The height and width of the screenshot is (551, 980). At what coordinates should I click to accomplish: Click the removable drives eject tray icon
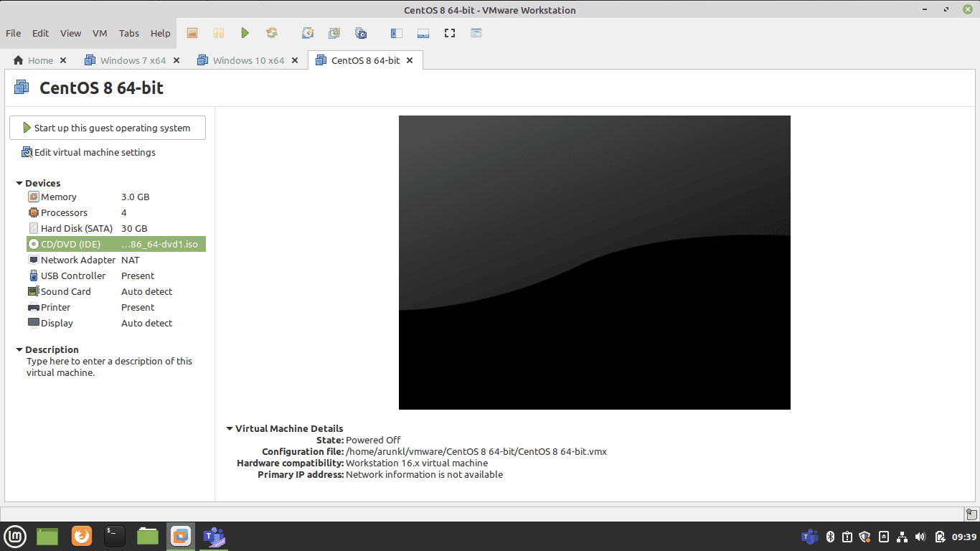884,536
